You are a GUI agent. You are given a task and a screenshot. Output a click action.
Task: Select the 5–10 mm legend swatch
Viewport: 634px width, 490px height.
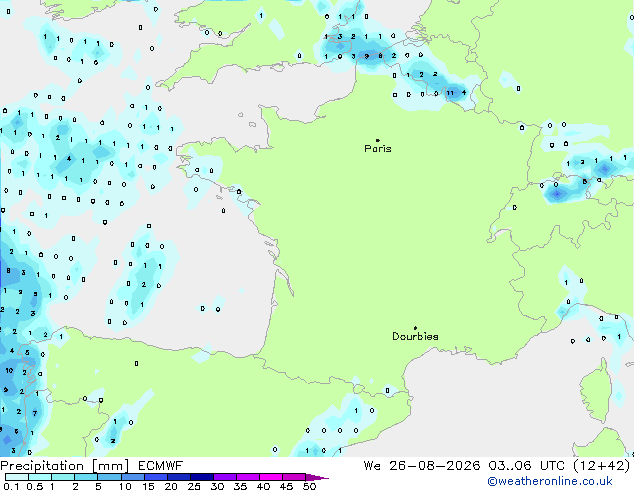(x=109, y=477)
